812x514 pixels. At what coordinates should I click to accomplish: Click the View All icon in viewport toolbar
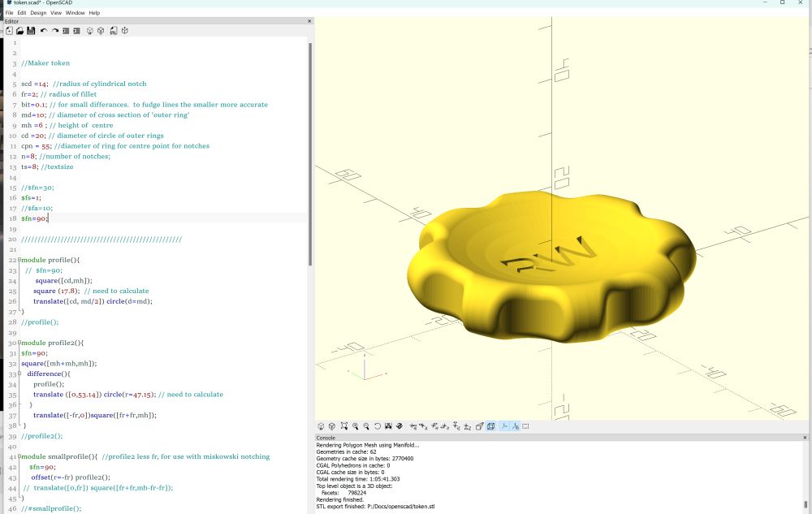(343, 426)
